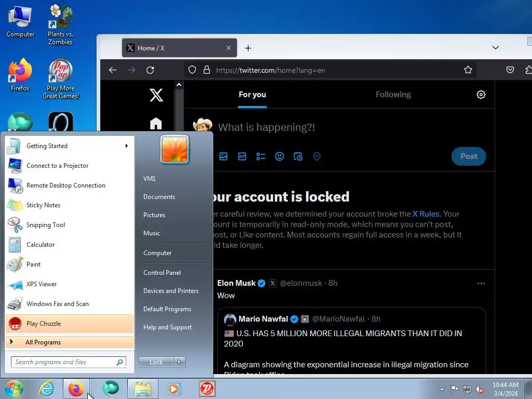Viewport: 532px width, 399px height.
Task: Open Windows Fax and Scan
Action: tap(70, 303)
